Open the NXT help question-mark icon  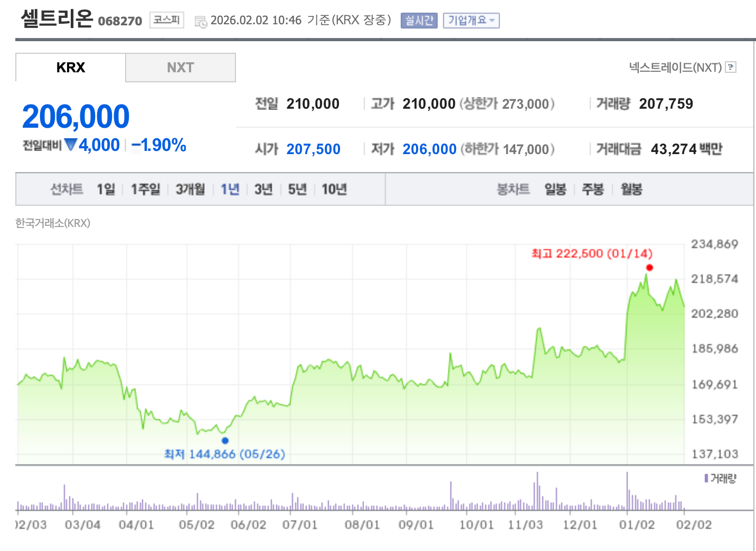point(731,67)
